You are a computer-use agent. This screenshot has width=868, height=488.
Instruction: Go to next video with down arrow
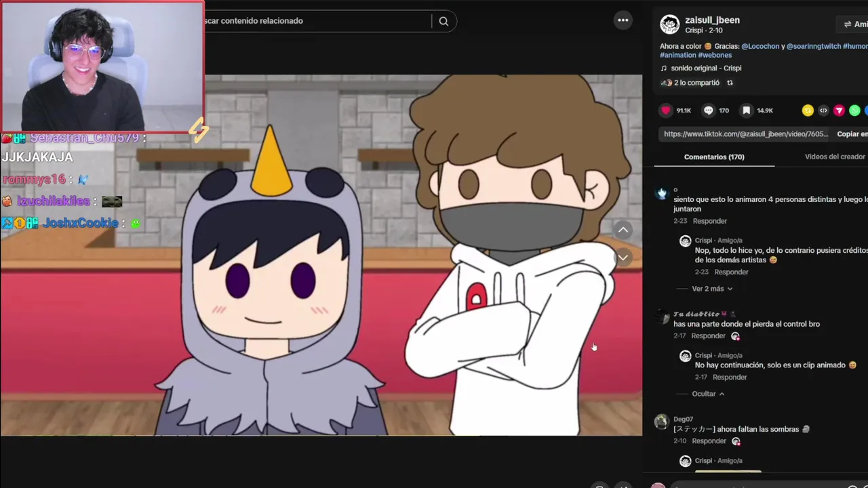point(623,258)
